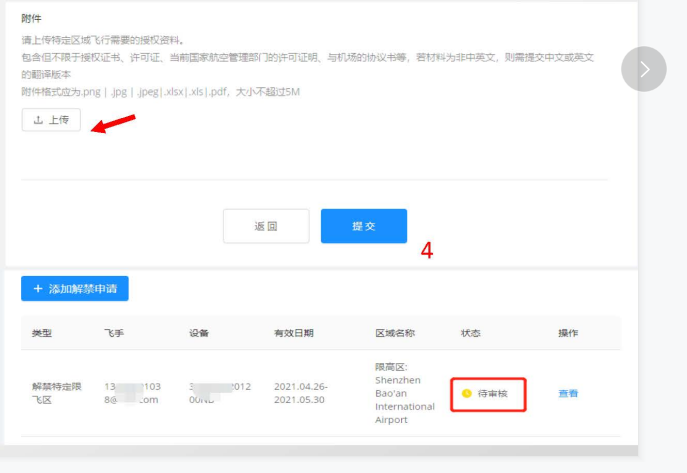The image size is (687, 473).
Task: Click the 附件 section heading
Action: [31, 19]
